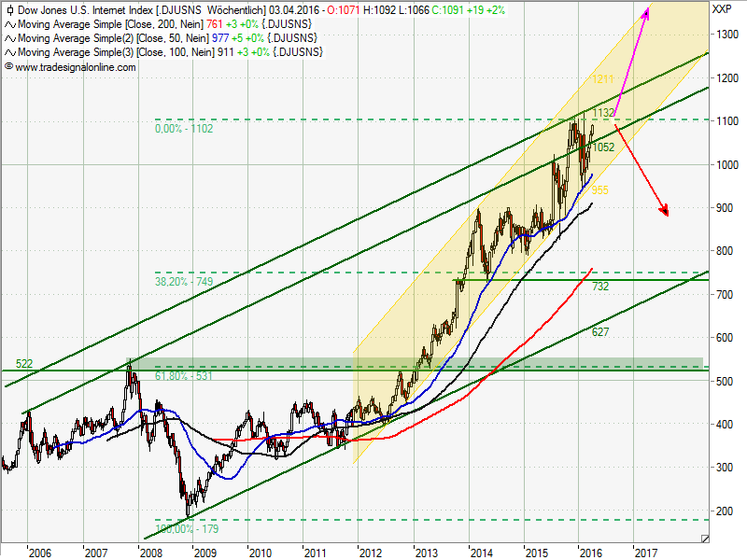Image resolution: width=747 pixels, height=560 pixels.
Task: Click the 38,20% - 749 Fibonacci label
Action: pos(184,282)
